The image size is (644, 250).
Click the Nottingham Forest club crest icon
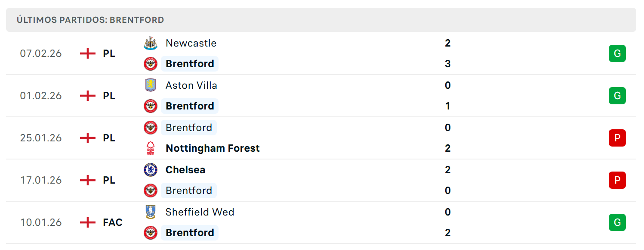tap(151, 148)
